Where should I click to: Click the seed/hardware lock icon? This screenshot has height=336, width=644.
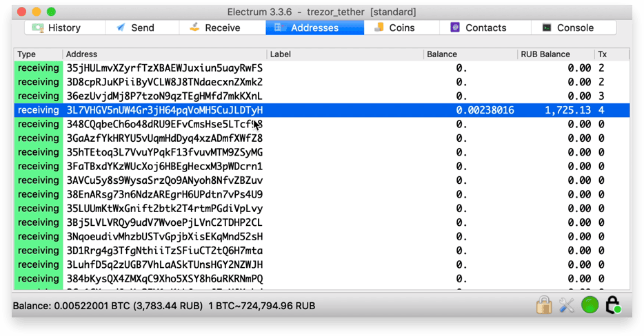(613, 305)
